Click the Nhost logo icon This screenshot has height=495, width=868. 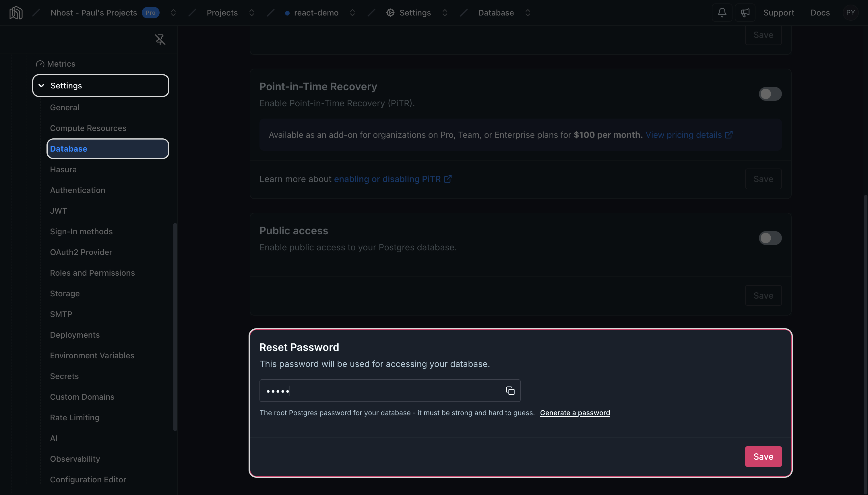coord(16,13)
